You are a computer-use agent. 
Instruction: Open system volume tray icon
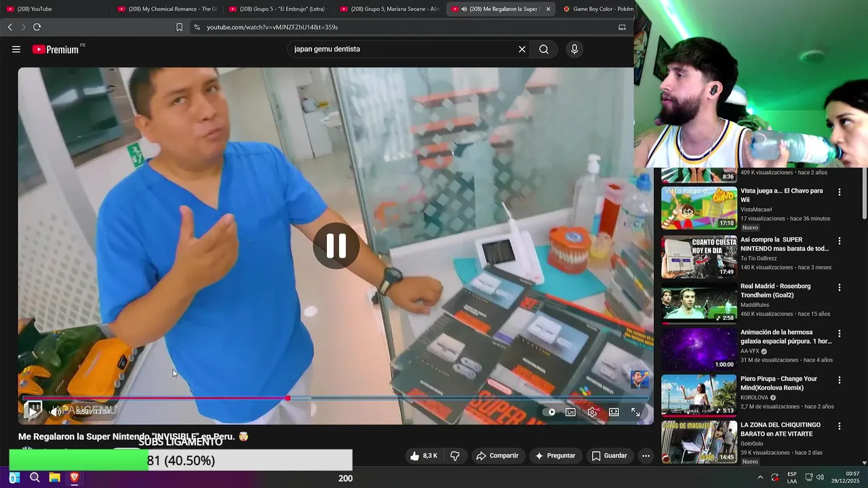tap(821, 478)
